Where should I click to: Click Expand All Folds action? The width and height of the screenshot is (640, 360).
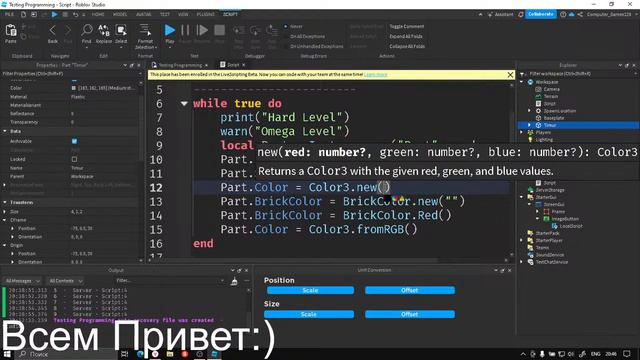tap(406, 36)
